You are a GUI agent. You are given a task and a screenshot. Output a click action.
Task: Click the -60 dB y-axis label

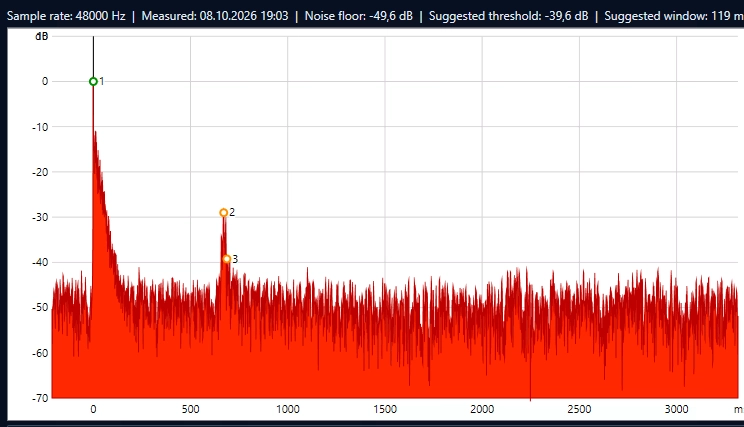click(40, 353)
